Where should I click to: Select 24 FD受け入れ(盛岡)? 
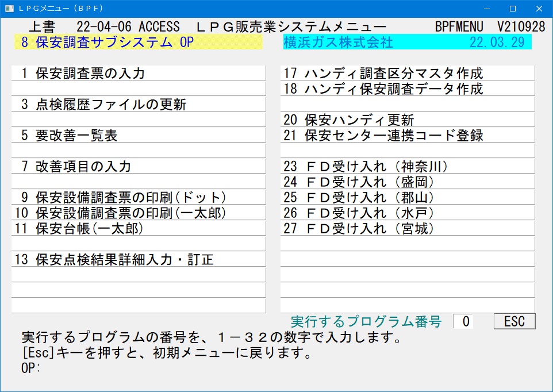tap(408, 182)
